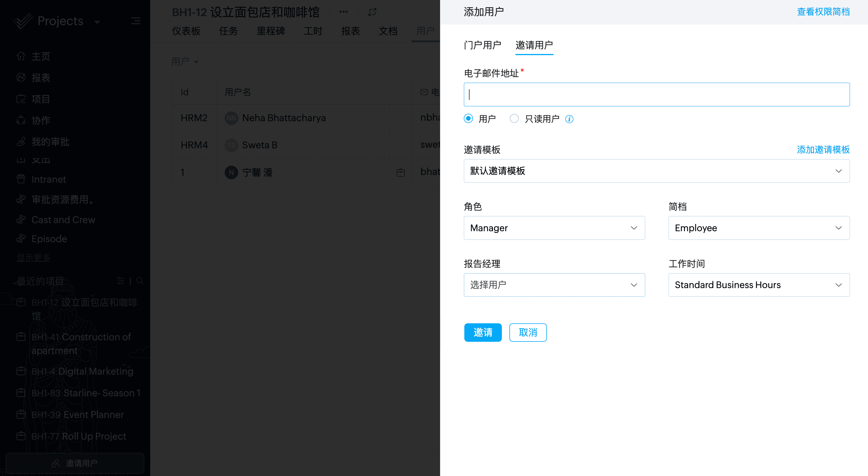The image size is (868, 476).
Task: Click the search icon in 最近的项目
Action: click(x=140, y=281)
